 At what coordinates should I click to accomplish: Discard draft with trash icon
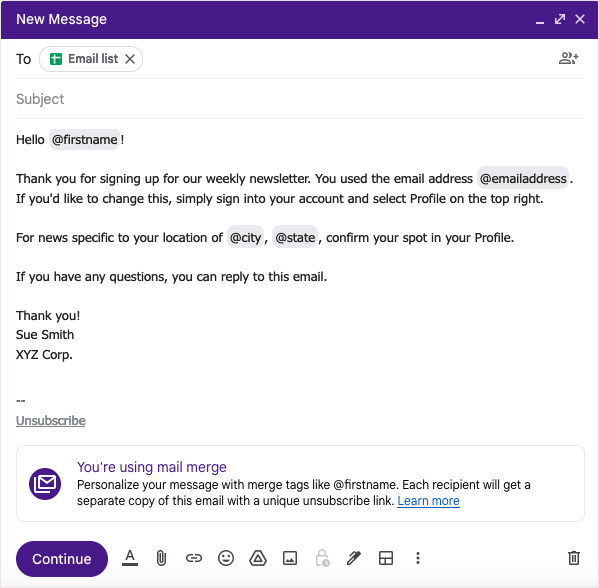coord(574,558)
